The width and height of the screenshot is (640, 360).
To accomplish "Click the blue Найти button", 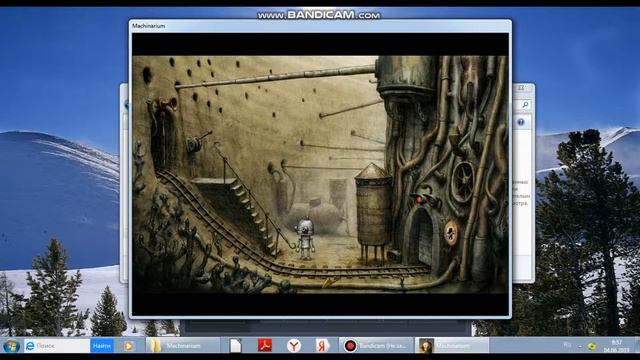I will [x=102, y=346].
